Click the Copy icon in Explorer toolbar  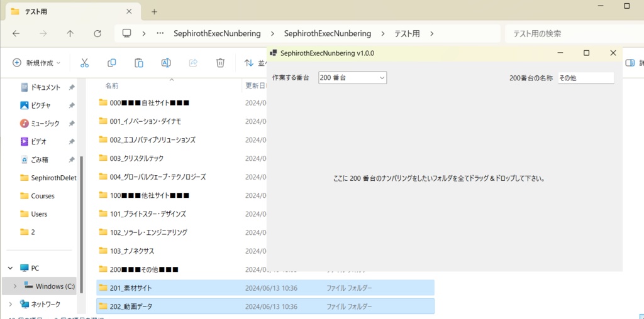tap(111, 63)
